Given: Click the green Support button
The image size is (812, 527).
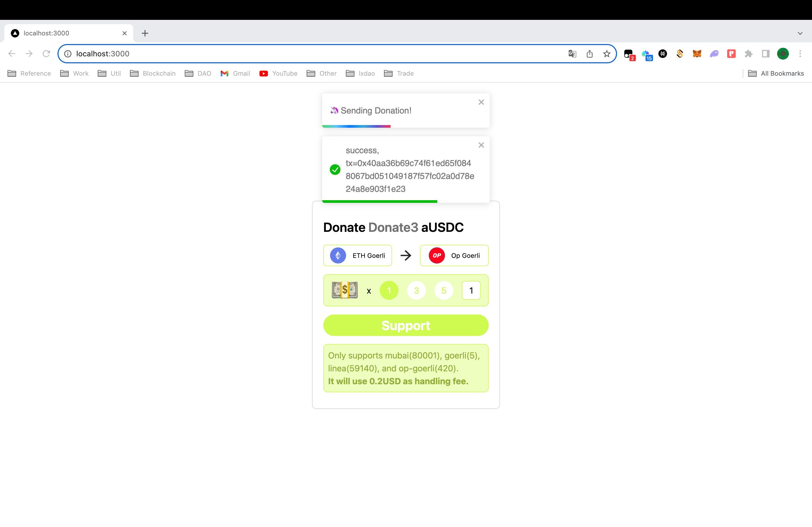Looking at the screenshot, I should click(x=406, y=325).
